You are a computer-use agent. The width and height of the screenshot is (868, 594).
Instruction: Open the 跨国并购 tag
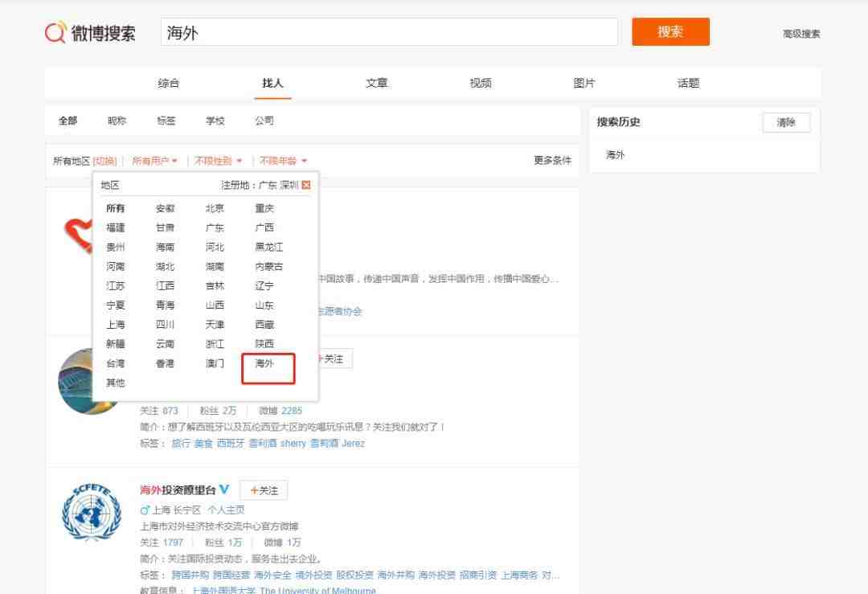click(x=190, y=576)
